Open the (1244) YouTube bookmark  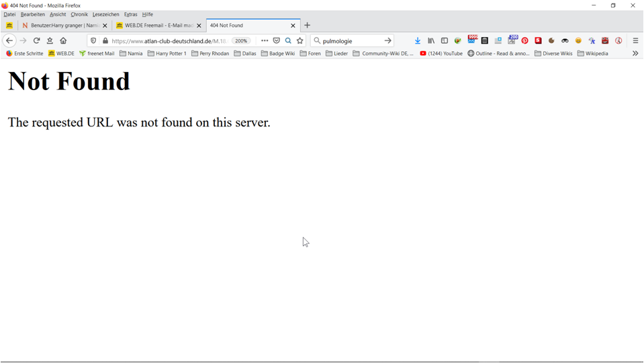(441, 54)
